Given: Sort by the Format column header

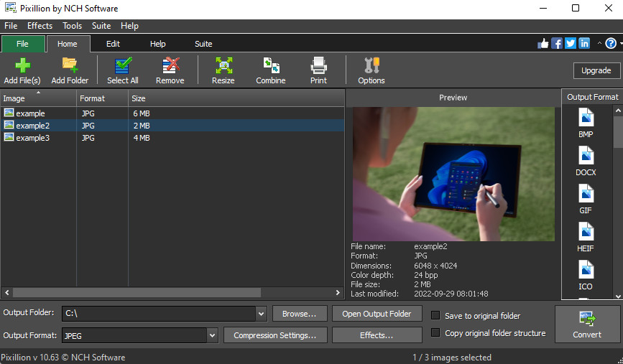Looking at the screenshot, I should (103, 98).
